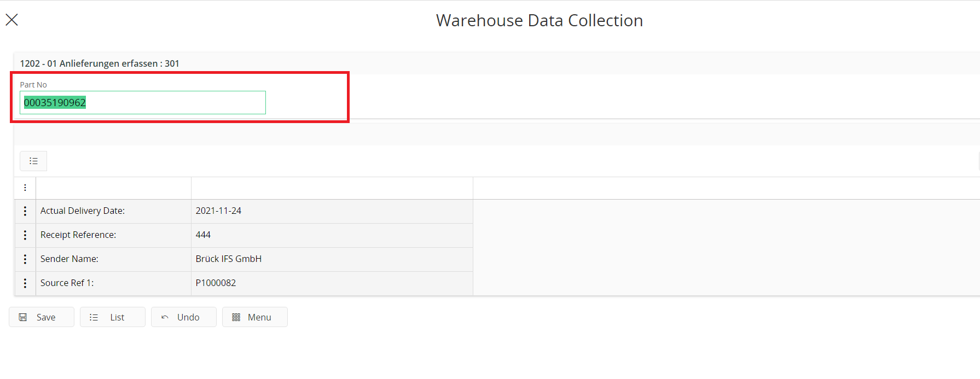Open the table header three-dot menu
980x379 pixels.
coord(25,188)
